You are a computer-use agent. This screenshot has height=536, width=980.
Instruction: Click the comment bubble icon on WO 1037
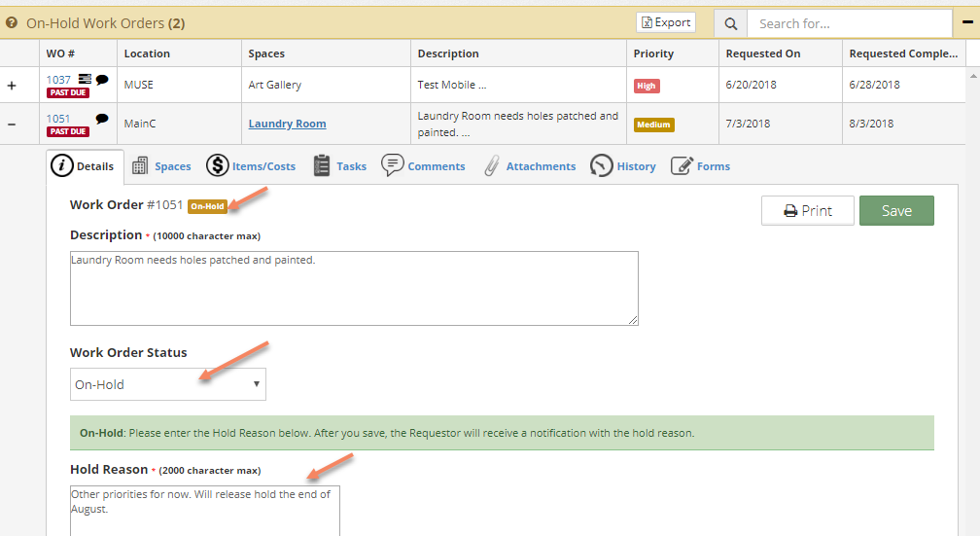[x=102, y=80]
